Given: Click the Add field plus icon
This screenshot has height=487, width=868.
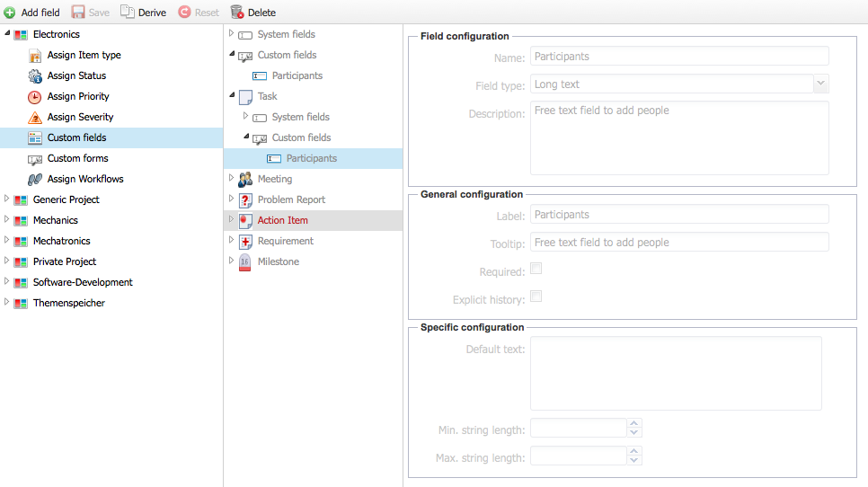Looking at the screenshot, I should click(10, 13).
